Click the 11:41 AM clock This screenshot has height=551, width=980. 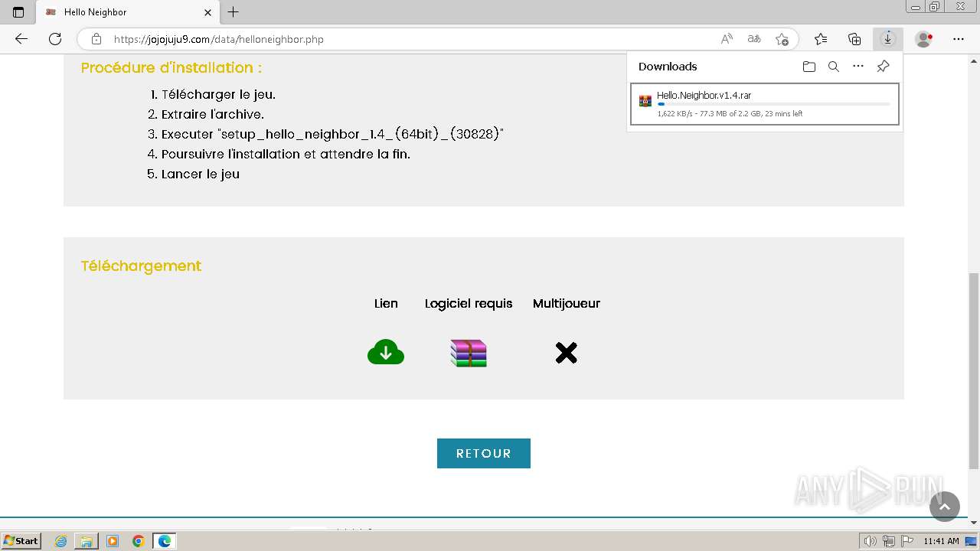941,541
